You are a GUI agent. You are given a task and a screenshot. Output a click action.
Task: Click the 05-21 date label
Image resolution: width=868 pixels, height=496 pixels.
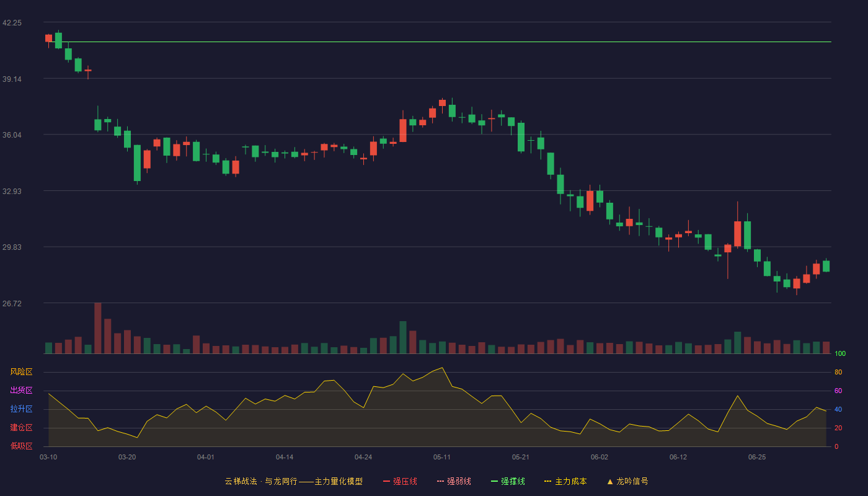click(x=521, y=457)
